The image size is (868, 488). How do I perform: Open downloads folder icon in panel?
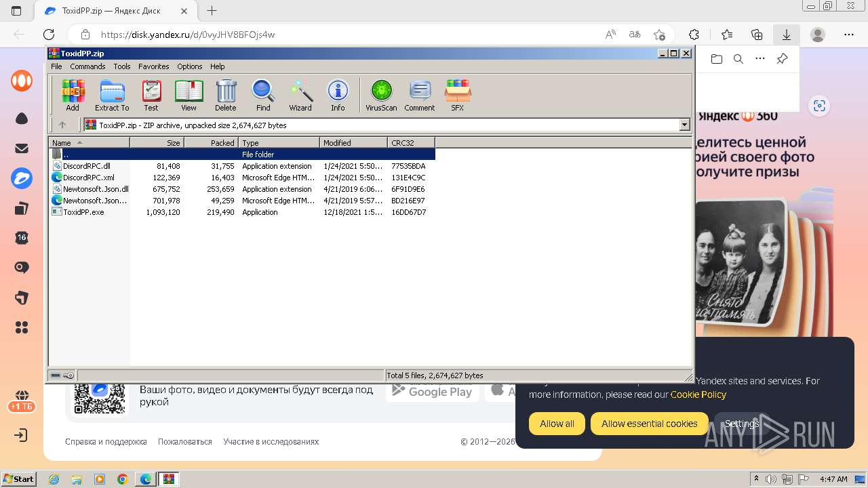(x=717, y=59)
